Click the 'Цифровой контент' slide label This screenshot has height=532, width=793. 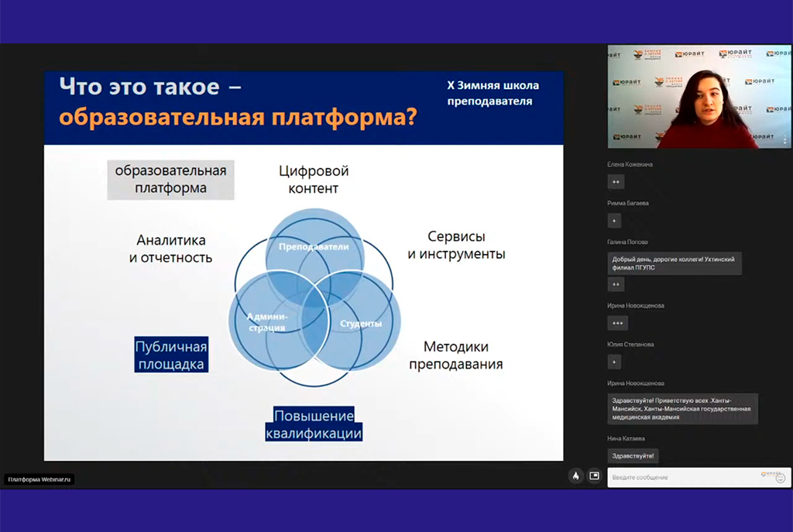(314, 180)
